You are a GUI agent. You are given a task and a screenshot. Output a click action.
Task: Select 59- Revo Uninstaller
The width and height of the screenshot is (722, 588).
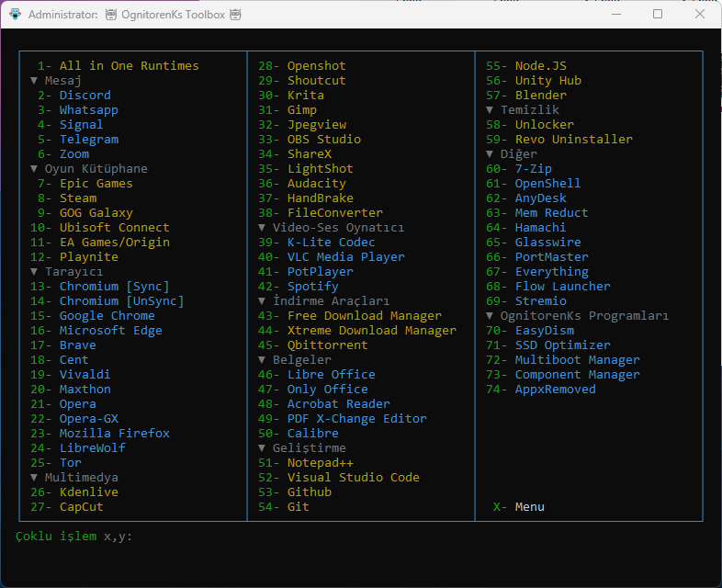coord(559,140)
